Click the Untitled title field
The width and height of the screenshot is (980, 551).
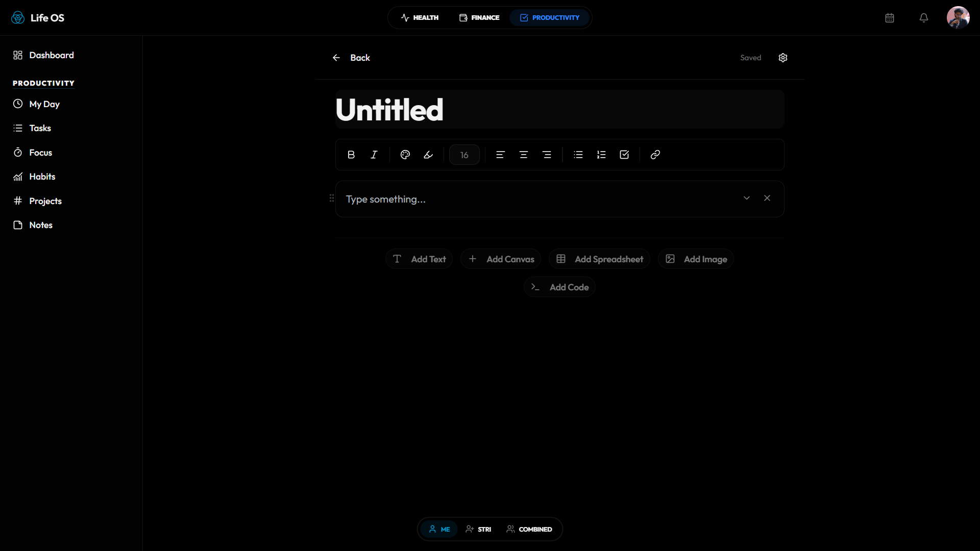(x=560, y=109)
